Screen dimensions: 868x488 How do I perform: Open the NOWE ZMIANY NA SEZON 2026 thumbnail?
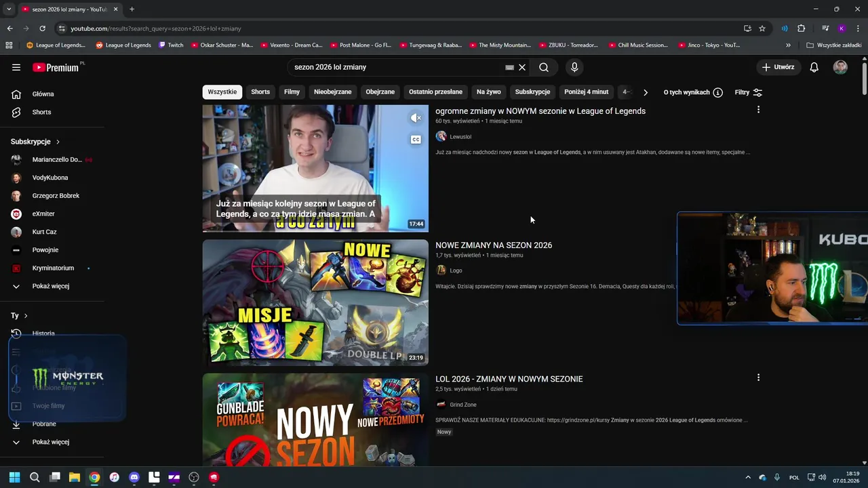click(x=315, y=302)
